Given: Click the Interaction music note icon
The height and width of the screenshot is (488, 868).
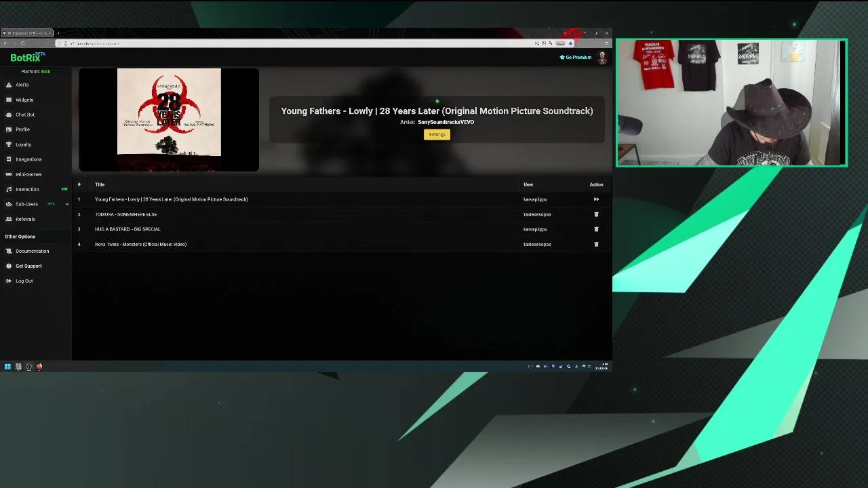Looking at the screenshot, I should tap(8, 189).
